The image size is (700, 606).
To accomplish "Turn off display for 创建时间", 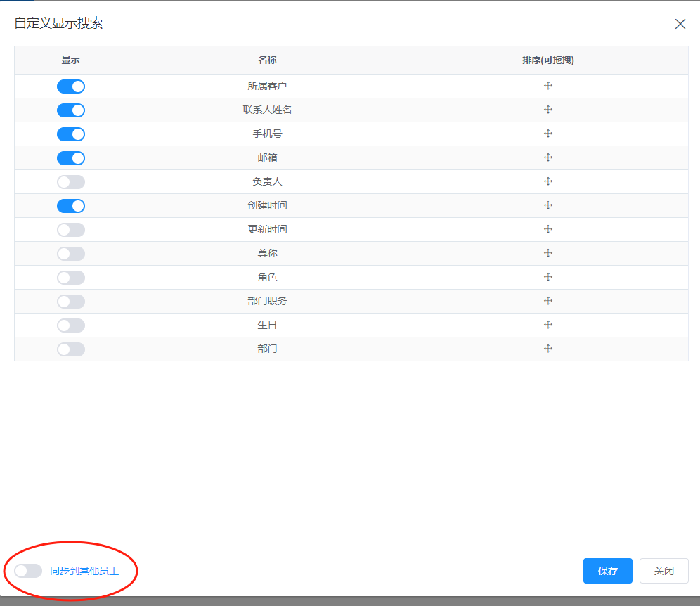I will 71,206.
